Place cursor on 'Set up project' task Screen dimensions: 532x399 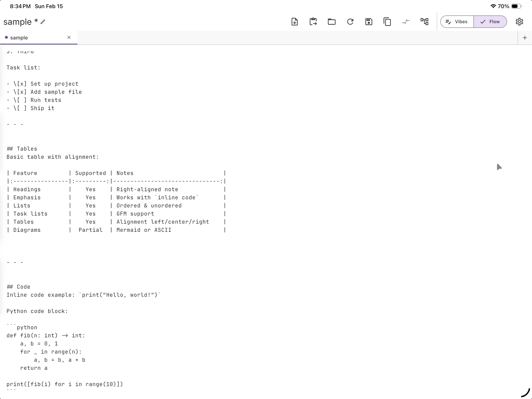[x=54, y=84]
